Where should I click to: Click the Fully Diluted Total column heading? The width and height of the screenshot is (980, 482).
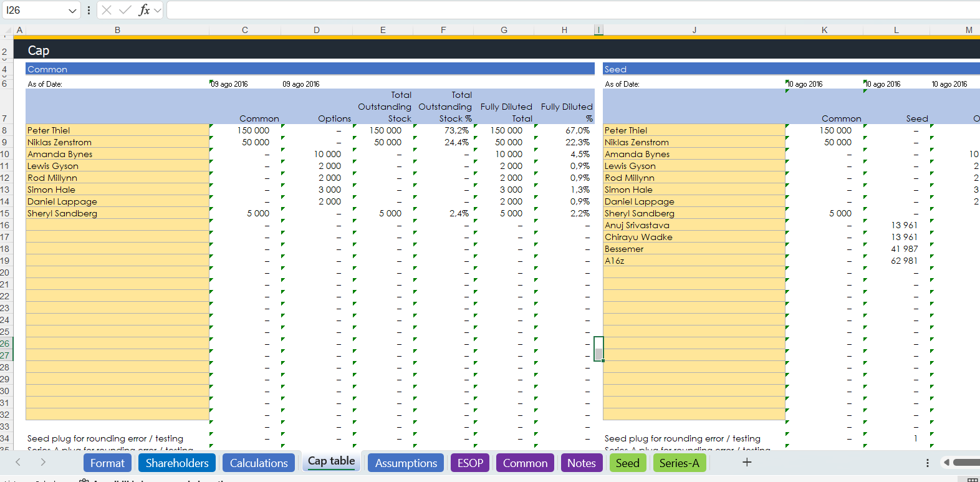click(x=506, y=112)
